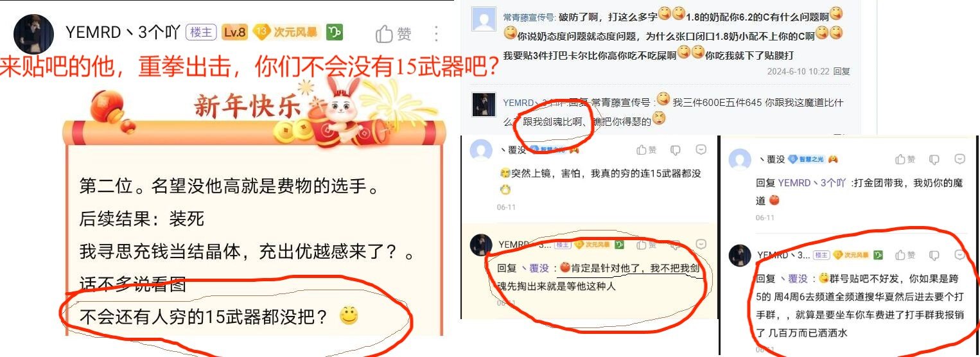Click 覆没 link in 肯定是针对他了 reply
This screenshot has width=980, height=357.
pyautogui.click(x=534, y=268)
